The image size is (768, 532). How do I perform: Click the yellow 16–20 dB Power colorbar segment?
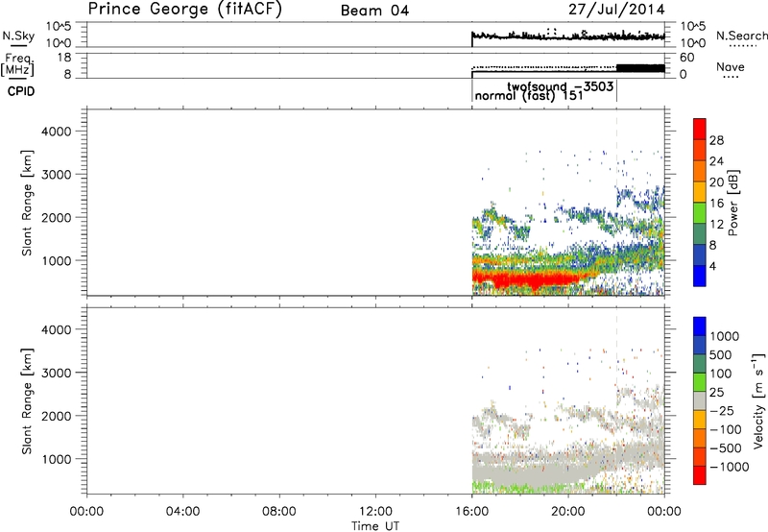(x=700, y=191)
